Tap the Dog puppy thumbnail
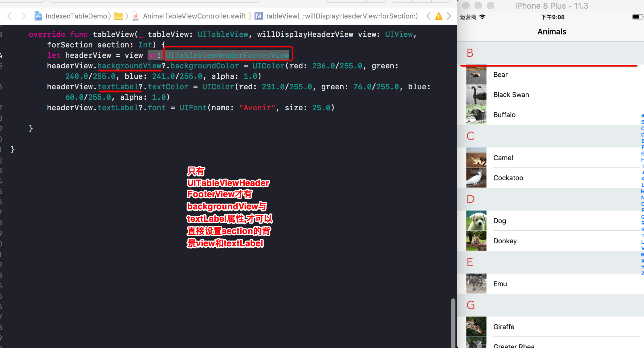This screenshot has width=644, height=348. [x=476, y=221]
